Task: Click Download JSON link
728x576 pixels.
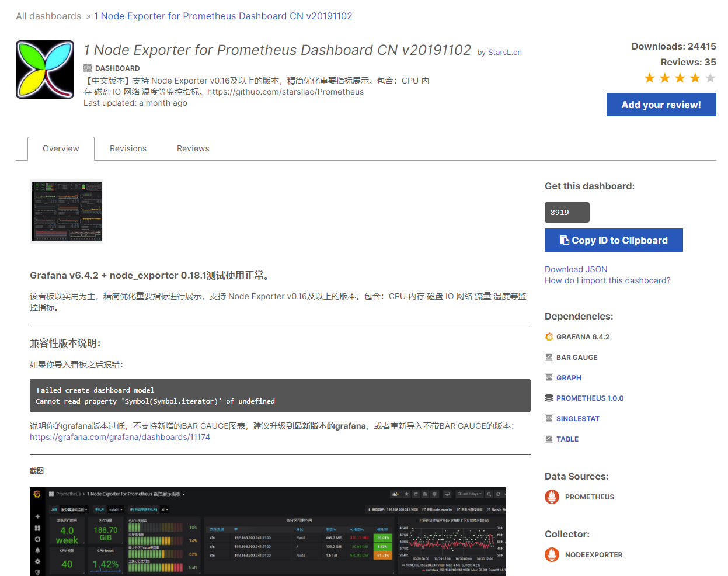Action: coord(576,269)
